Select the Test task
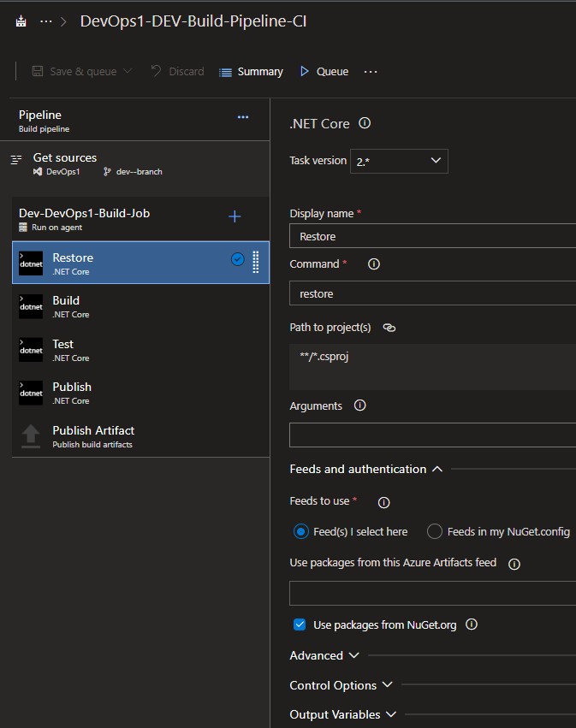576x728 pixels. (x=140, y=350)
